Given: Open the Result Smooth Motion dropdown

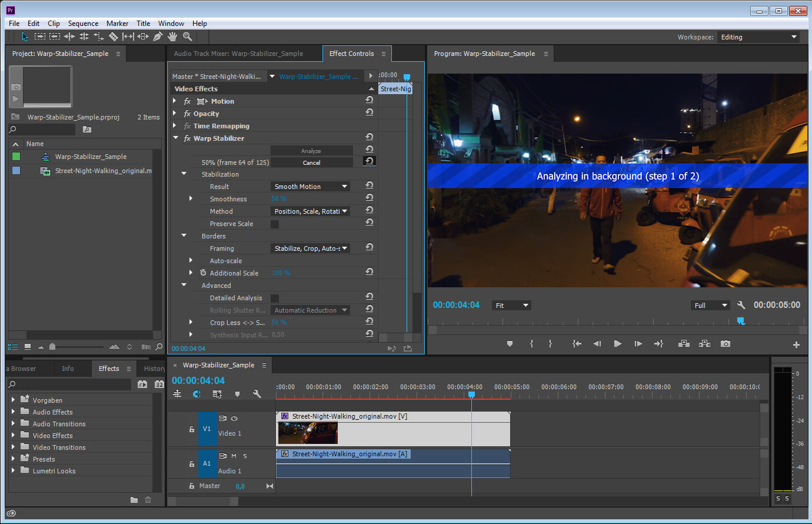Looking at the screenshot, I should 311,187.
